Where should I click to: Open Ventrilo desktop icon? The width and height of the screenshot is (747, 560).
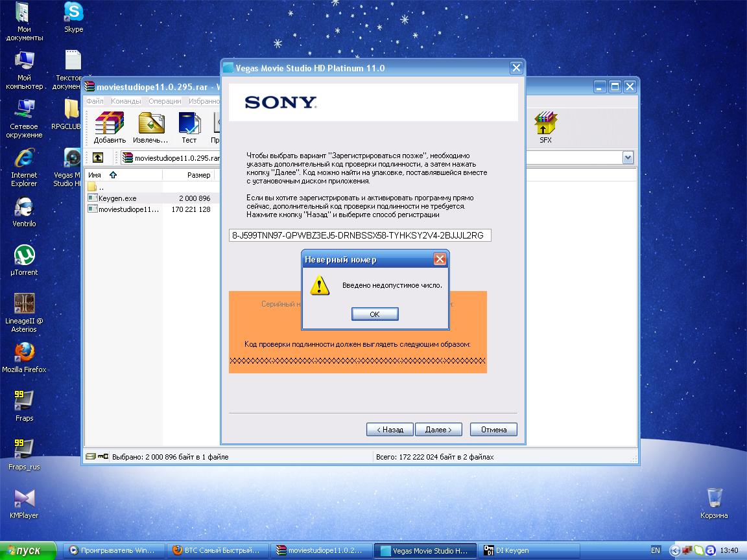pyautogui.click(x=24, y=213)
